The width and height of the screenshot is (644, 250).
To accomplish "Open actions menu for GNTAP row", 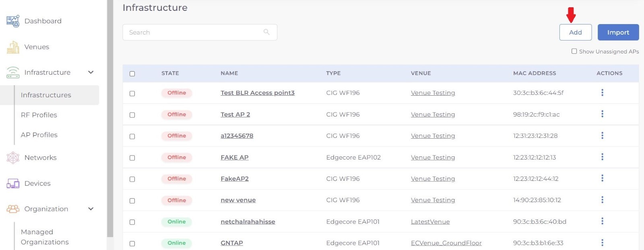I will (x=602, y=243).
